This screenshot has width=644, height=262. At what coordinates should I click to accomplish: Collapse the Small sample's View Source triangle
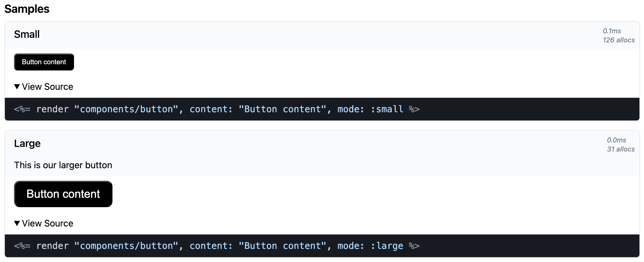point(17,87)
